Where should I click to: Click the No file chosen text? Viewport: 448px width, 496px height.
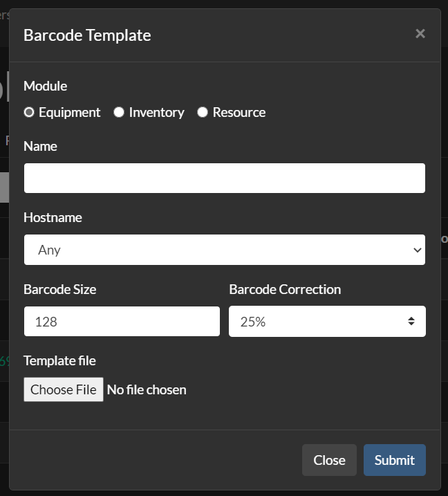pos(147,389)
